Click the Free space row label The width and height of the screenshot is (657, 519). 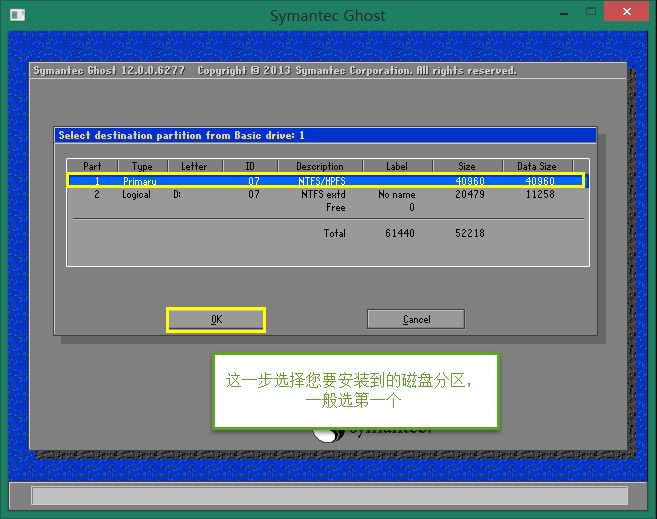[336, 207]
